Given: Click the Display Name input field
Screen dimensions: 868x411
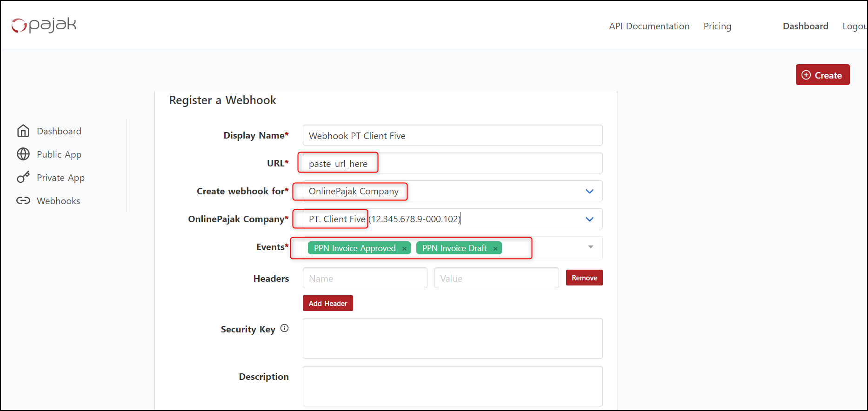Looking at the screenshot, I should coord(452,135).
